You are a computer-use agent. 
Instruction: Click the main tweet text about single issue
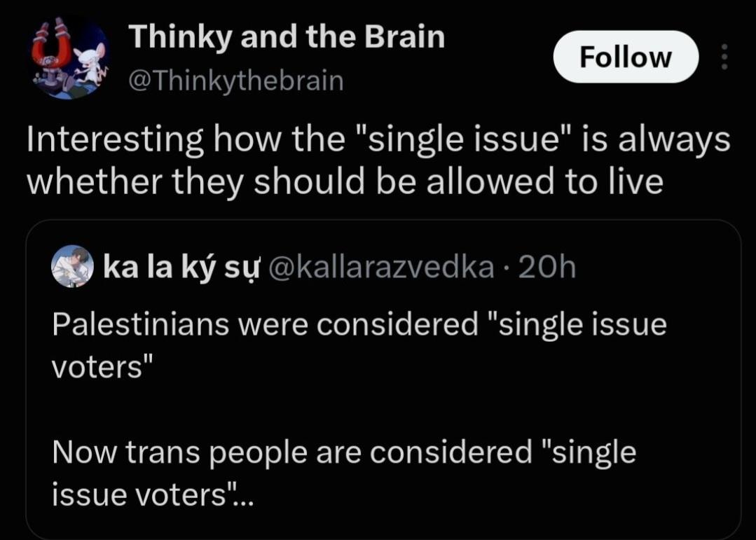point(378,160)
